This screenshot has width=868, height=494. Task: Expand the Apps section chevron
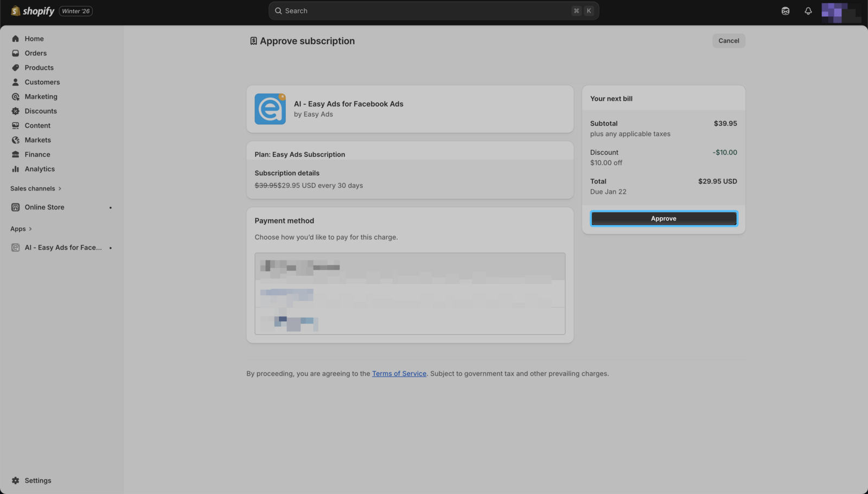30,229
